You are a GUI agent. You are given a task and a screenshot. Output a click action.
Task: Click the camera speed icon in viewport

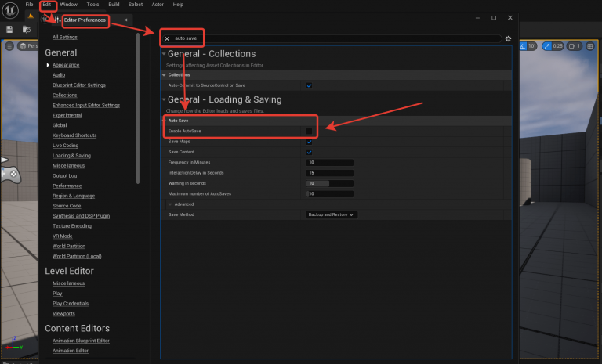[x=571, y=46]
